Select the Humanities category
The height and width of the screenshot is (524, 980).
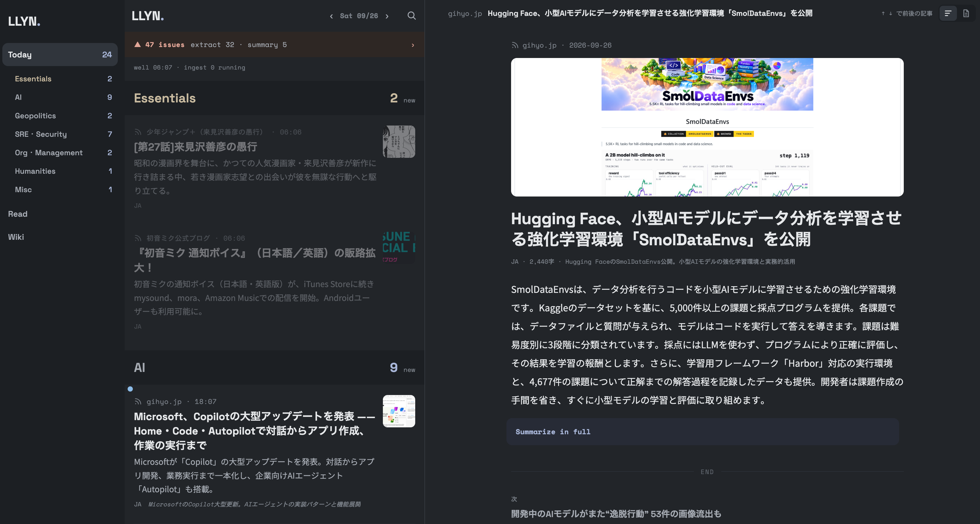point(60,171)
